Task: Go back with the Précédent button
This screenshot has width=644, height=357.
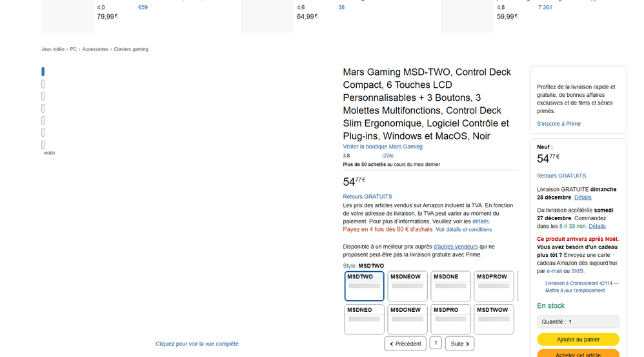Action: [405, 343]
